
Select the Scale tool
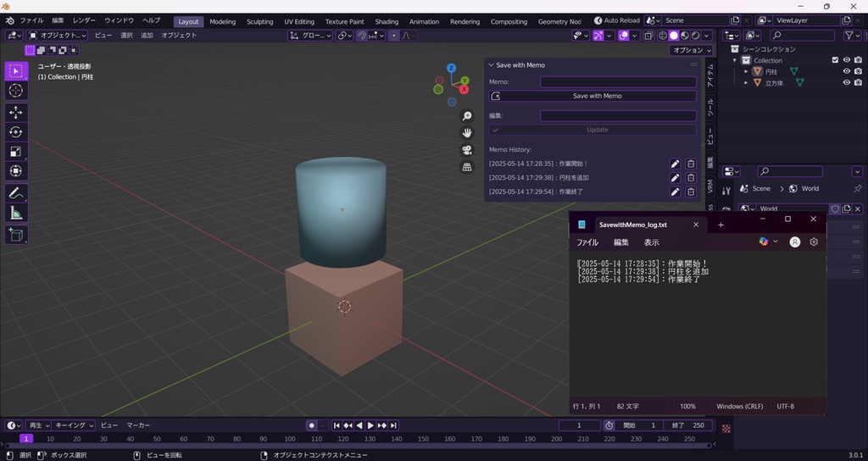16,151
